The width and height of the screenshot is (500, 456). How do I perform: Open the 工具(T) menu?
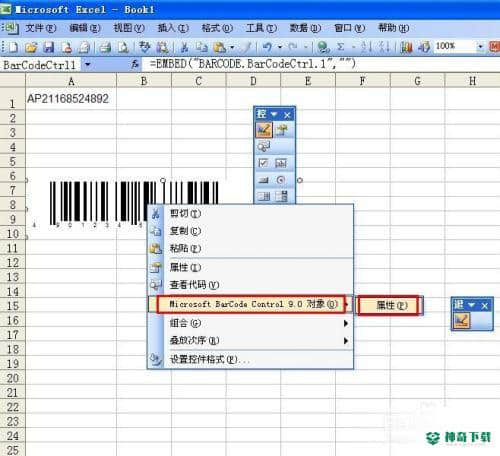(x=261, y=28)
